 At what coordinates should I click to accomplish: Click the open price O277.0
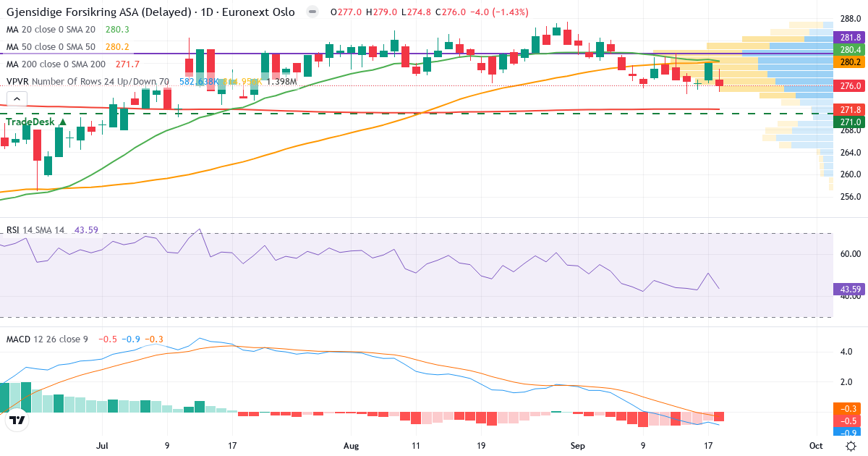click(x=346, y=12)
